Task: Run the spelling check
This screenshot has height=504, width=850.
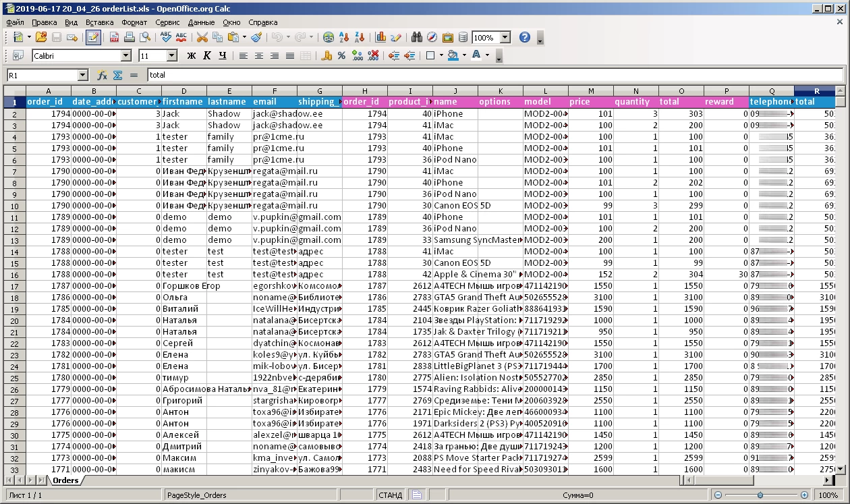Action: pyautogui.click(x=166, y=38)
